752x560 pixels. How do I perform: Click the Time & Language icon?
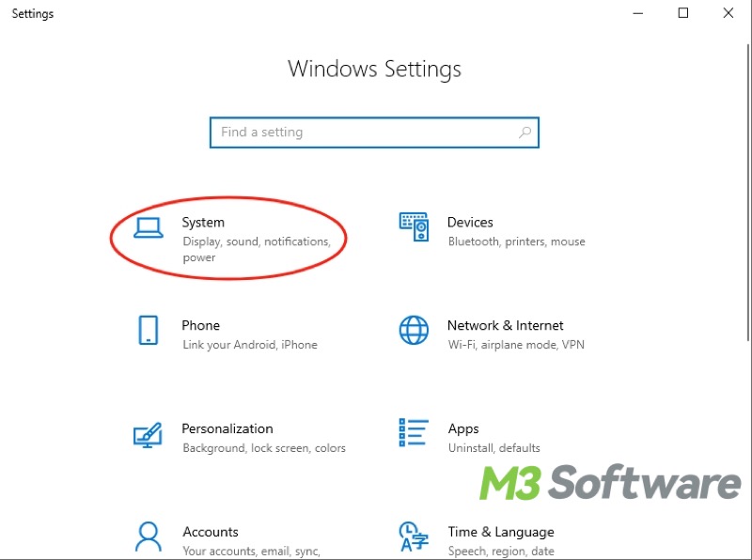tap(414, 537)
